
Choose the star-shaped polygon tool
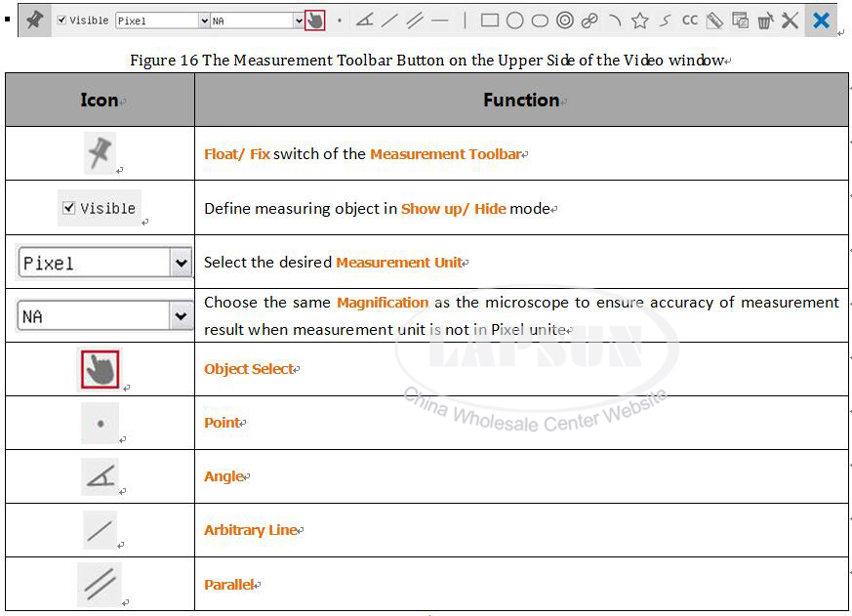[x=640, y=21]
